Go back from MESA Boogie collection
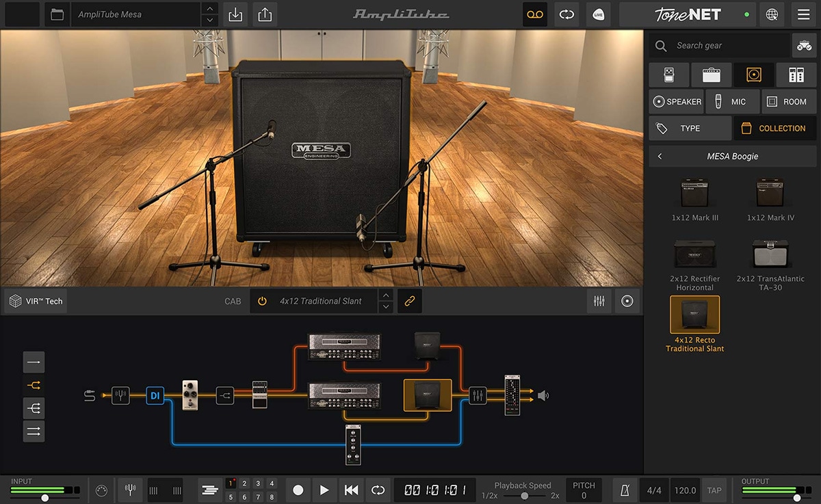821x504 pixels. (x=660, y=156)
